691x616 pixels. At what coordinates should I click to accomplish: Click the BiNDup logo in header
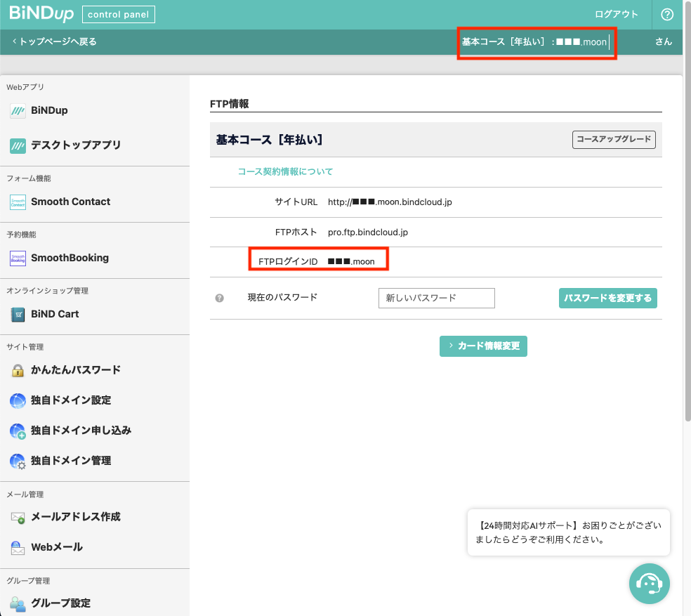coord(41,13)
